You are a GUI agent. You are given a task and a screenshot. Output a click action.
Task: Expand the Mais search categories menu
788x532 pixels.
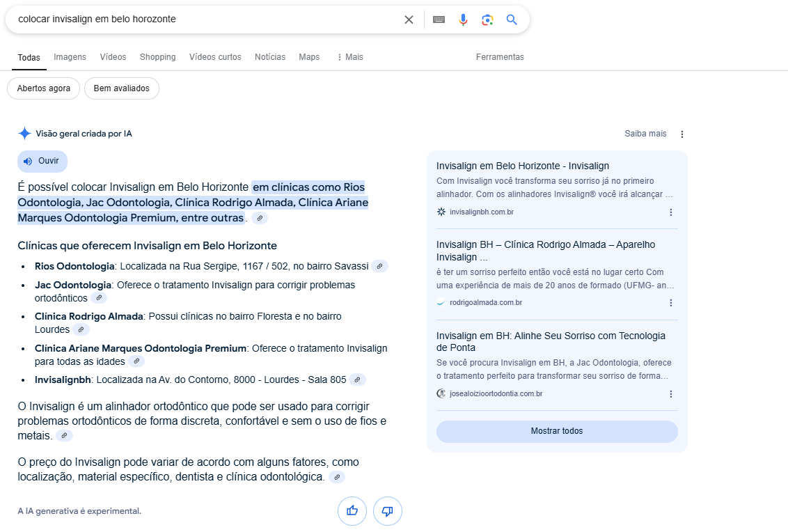350,57
